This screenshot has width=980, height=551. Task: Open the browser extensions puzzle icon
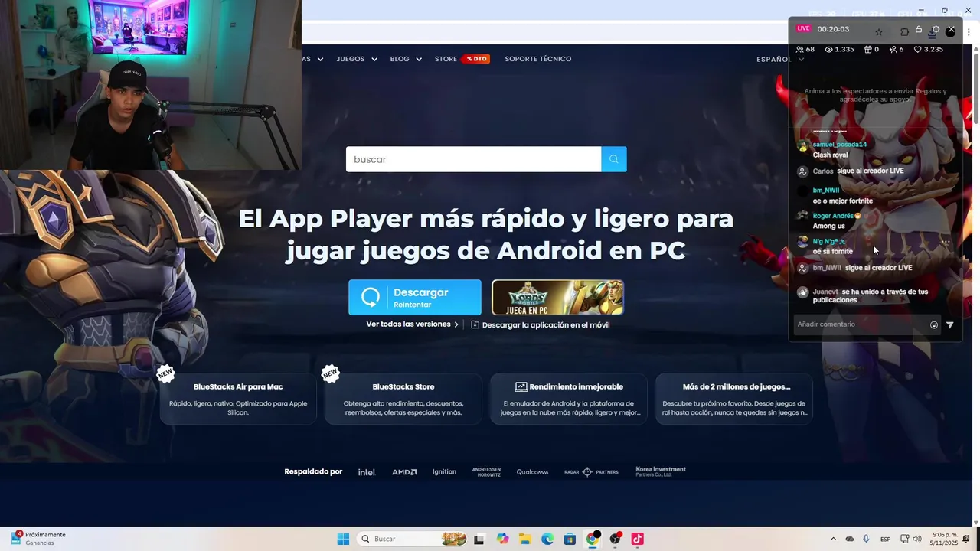[x=904, y=32]
